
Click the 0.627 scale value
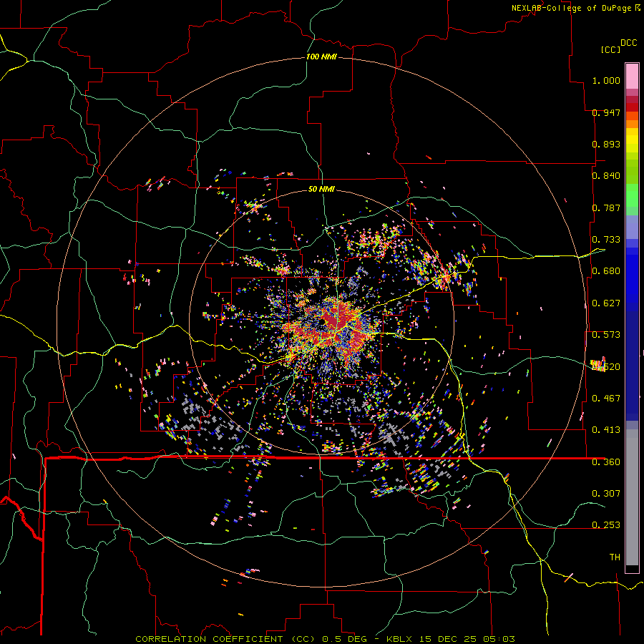606,303
